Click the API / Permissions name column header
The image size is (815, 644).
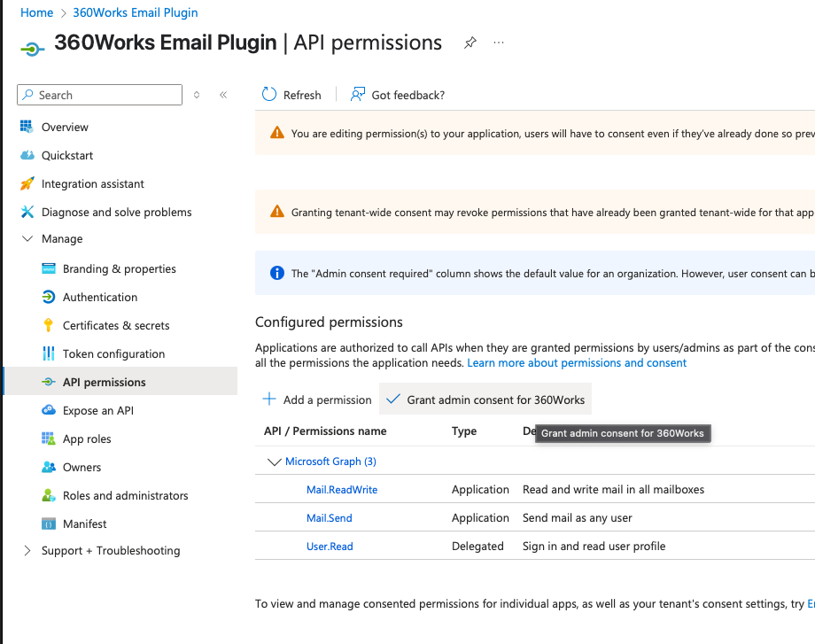pyautogui.click(x=325, y=431)
